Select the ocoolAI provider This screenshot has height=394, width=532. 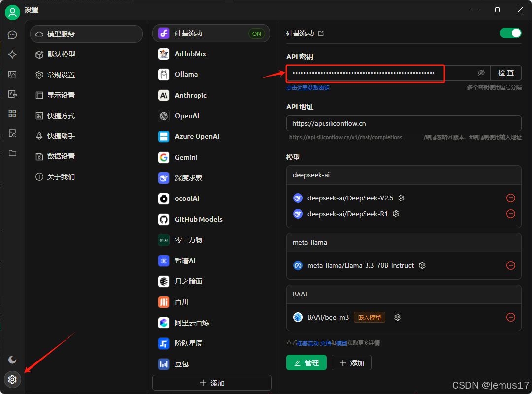pos(211,198)
